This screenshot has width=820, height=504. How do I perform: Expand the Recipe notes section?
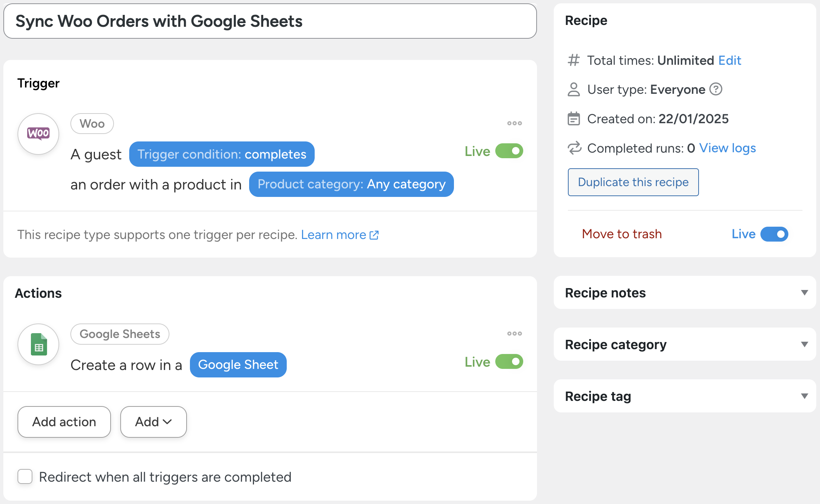tap(804, 293)
